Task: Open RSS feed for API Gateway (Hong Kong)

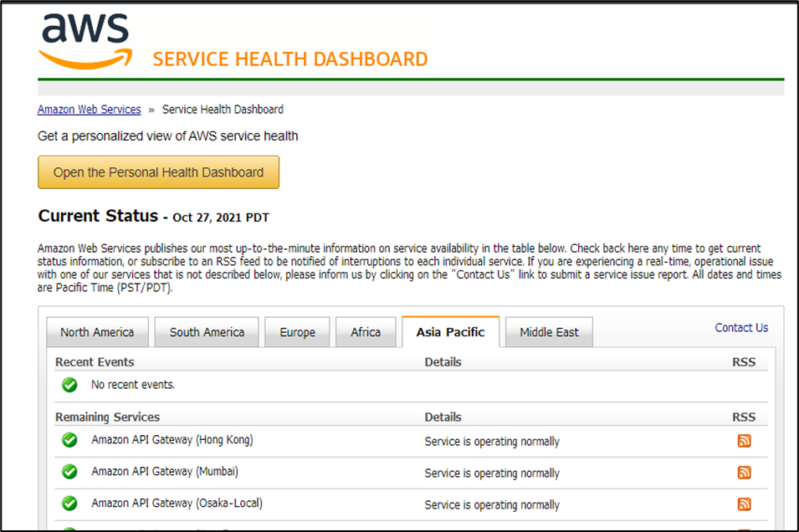Action: 744,441
